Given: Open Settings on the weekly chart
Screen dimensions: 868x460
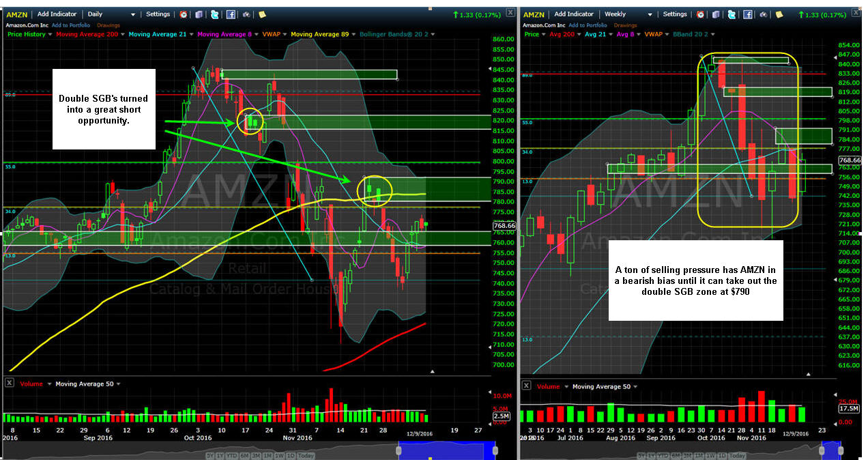Looking at the screenshot, I should click(x=675, y=14).
